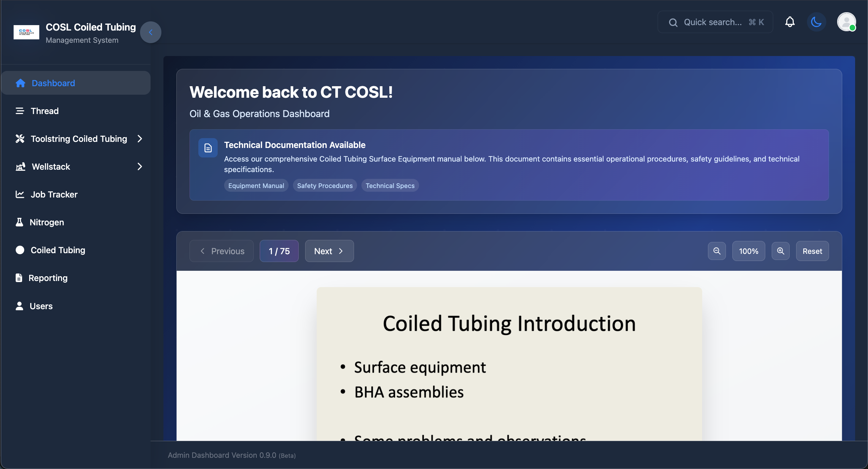This screenshot has width=868, height=469.
Task: Open the user profile avatar
Action: coord(846,22)
